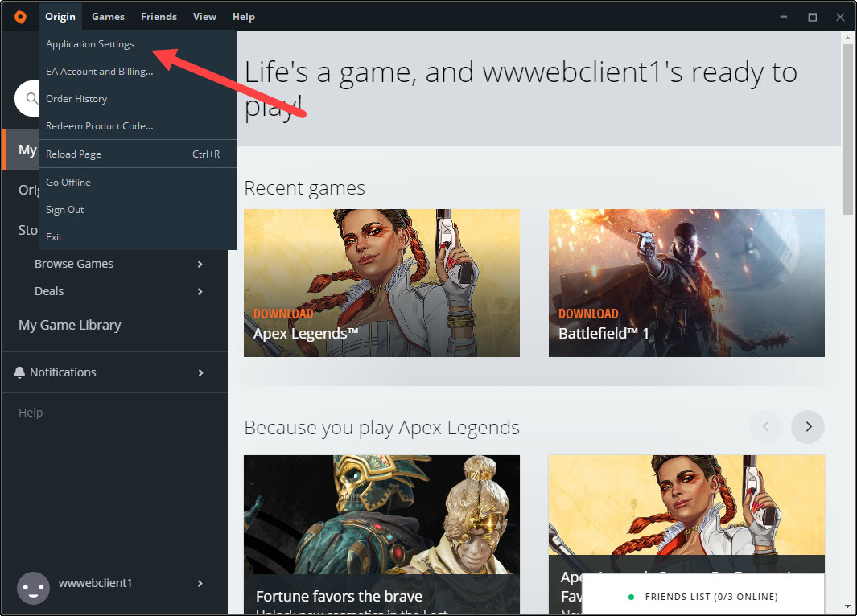
Task: Open the Apex Legends card beside Fortune favors
Action: point(686,513)
